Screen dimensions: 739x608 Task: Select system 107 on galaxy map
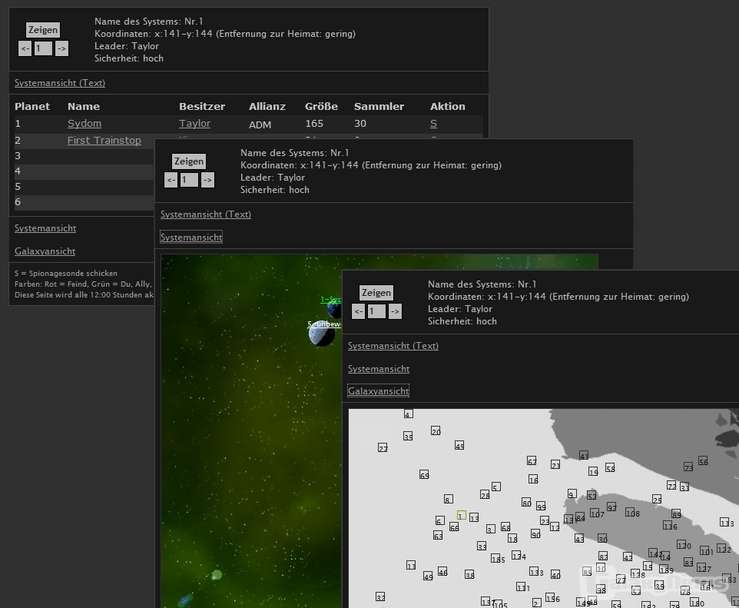(597, 513)
